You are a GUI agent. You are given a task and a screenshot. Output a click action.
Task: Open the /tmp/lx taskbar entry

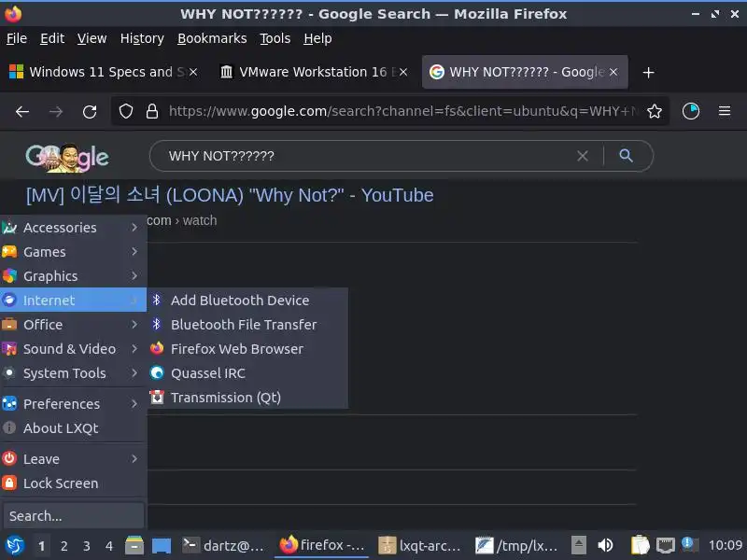517,545
